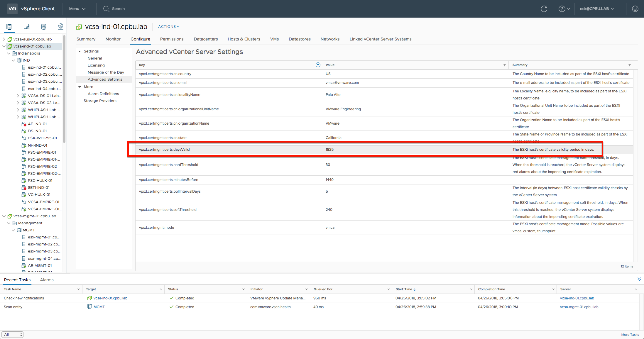Select PSC-HULK-01 in the tree
The height and width of the screenshot is (339, 644).
click(x=40, y=180)
